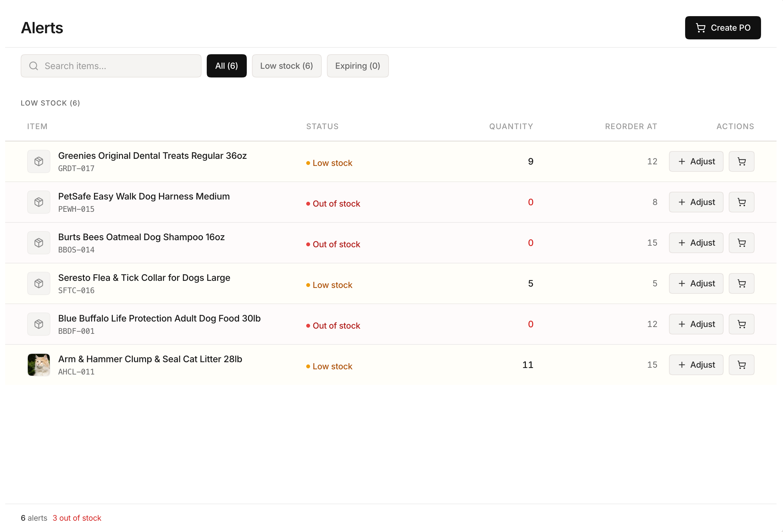Switch to the Expiring (0) filter
783x532 pixels.
358,66
